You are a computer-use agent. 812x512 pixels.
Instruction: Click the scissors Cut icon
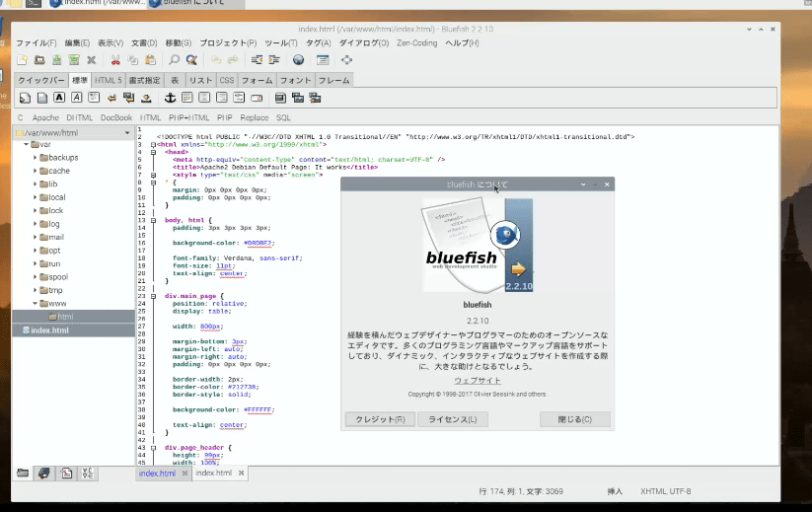point(115,60)
